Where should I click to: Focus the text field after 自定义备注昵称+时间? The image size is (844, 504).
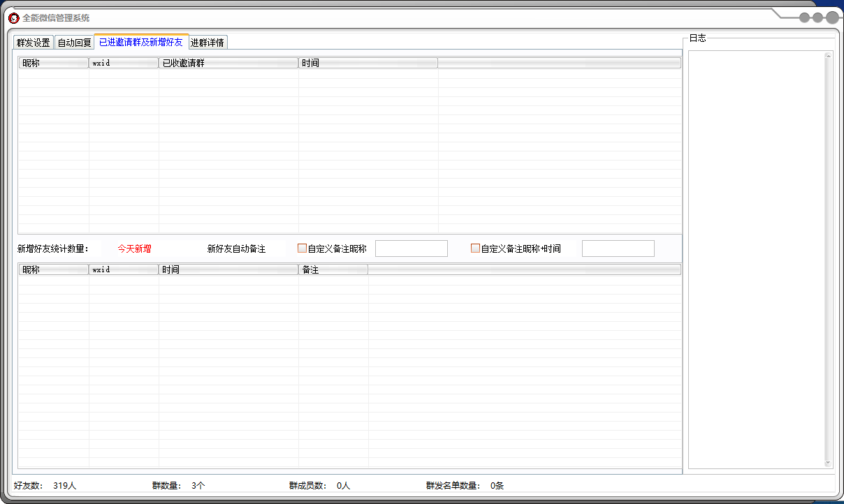pyautogui.click(x=618, y=249)
